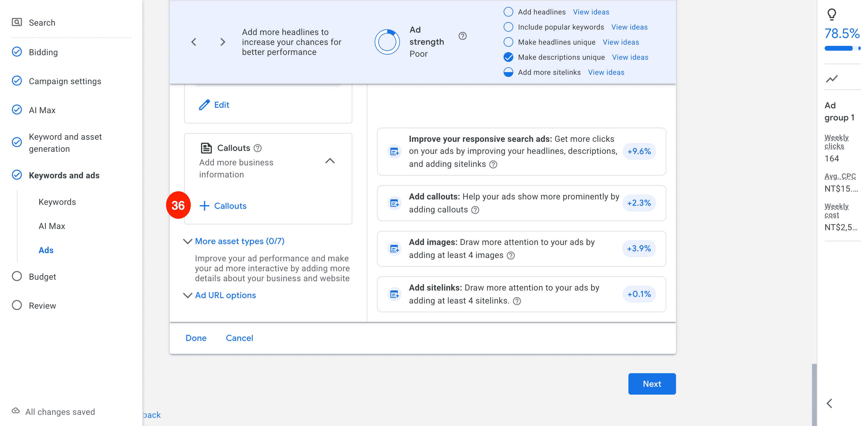Click the trend line forecast icon
This screenshot has width=868, height=426.
click(832, 78)
